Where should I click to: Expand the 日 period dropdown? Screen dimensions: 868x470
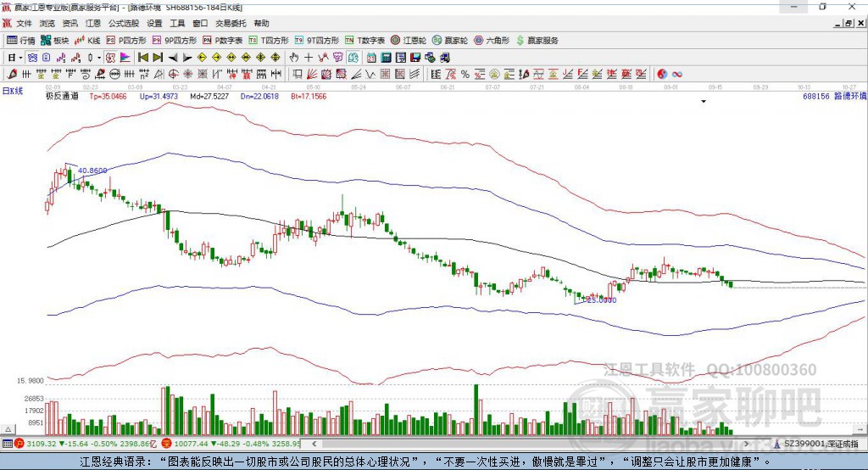(20, 58)
